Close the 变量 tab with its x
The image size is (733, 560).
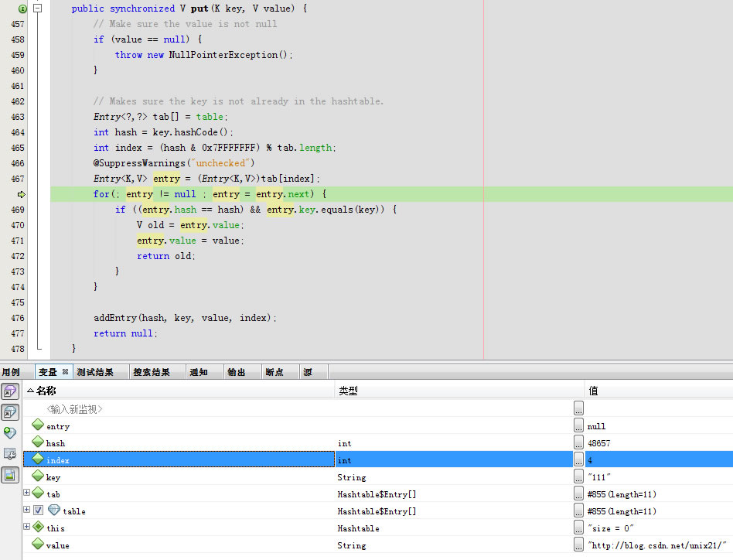click(65, 371)
